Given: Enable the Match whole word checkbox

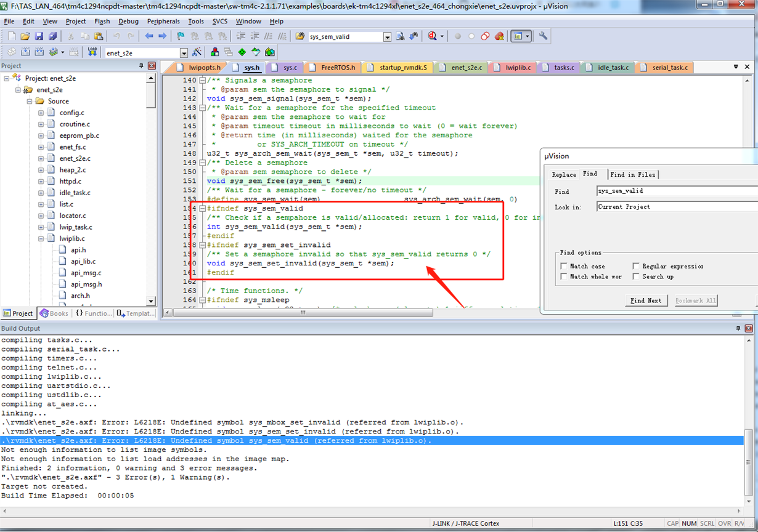Looking at the screenshot, I should pos(564,276).
